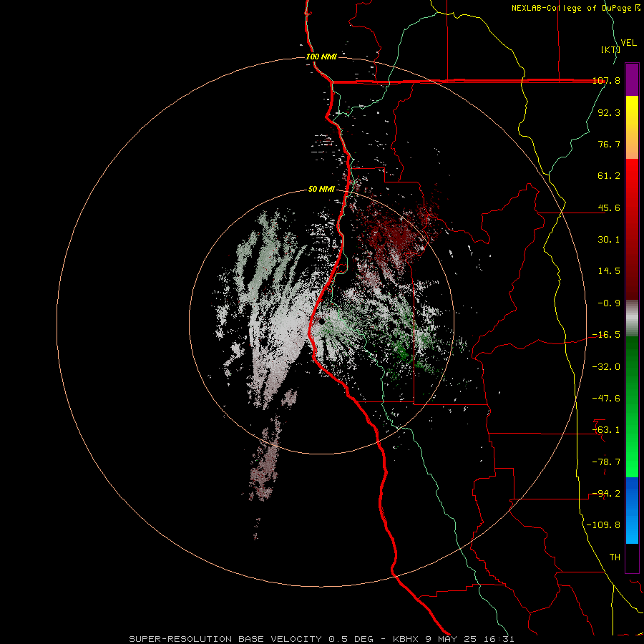The width and height of the screenshot is (644, 644).
Task: Select the 76.7 velocity scale value
Action: 609,144
